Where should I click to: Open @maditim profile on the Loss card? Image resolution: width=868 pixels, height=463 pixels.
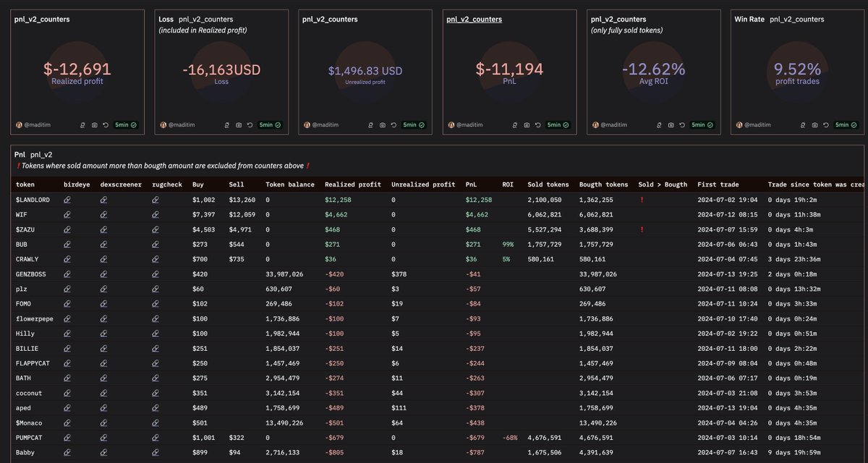[180, 125]
